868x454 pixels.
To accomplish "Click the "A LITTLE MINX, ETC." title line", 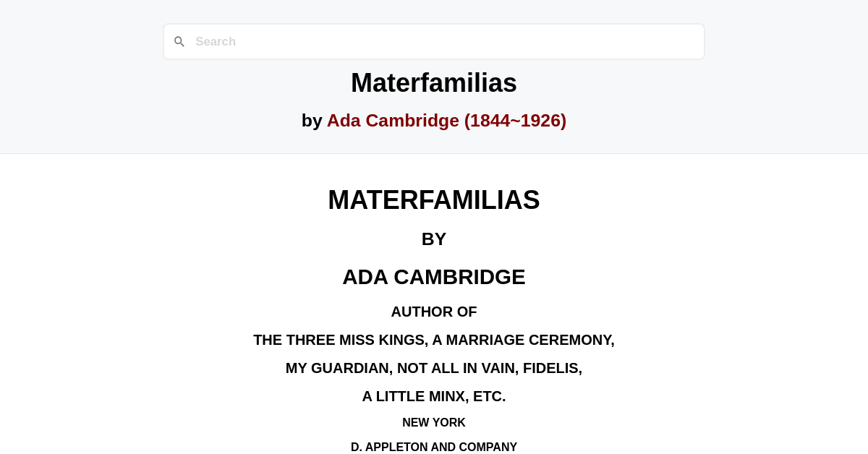I will coord(434,396).
